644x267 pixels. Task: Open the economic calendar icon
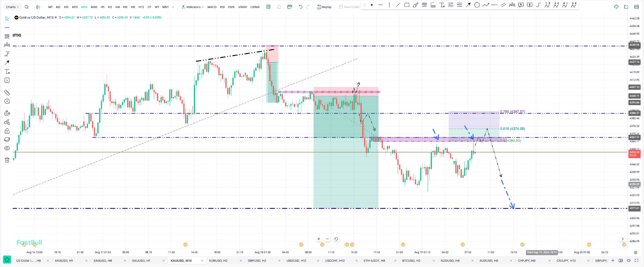pos(290,7)
